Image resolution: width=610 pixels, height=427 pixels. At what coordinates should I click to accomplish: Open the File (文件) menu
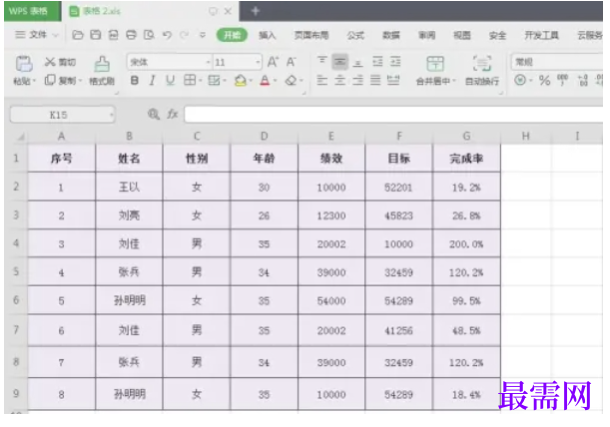pyautogui.click(x=37, y=35)
